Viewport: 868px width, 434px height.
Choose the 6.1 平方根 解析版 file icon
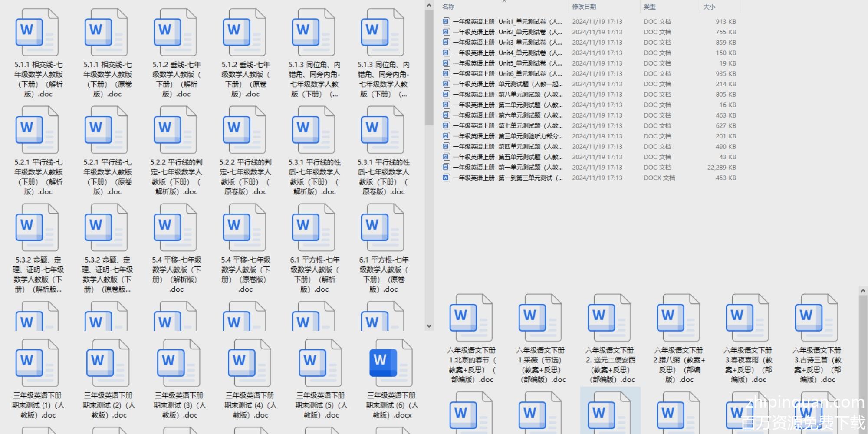pos(313,228)
